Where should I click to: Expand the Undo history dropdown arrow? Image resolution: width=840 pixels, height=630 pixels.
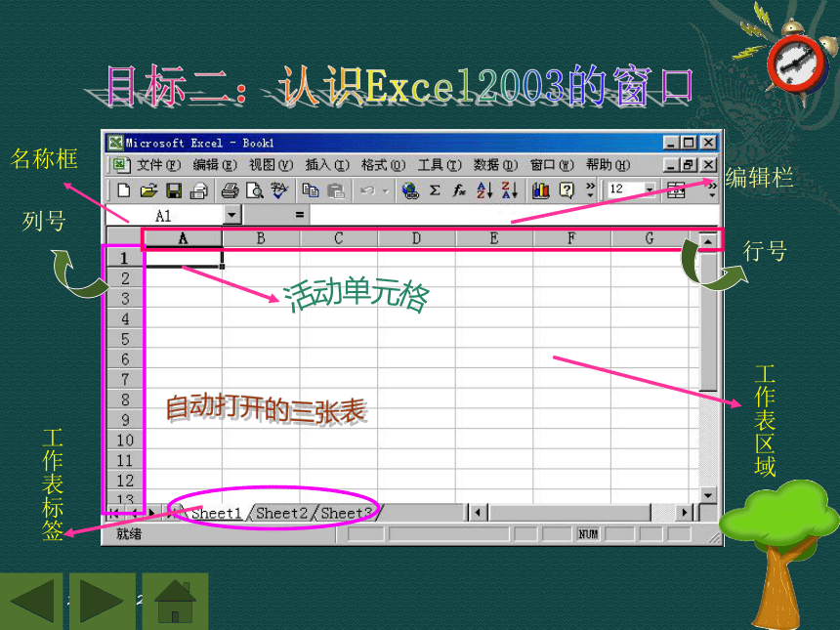point(385,190)
